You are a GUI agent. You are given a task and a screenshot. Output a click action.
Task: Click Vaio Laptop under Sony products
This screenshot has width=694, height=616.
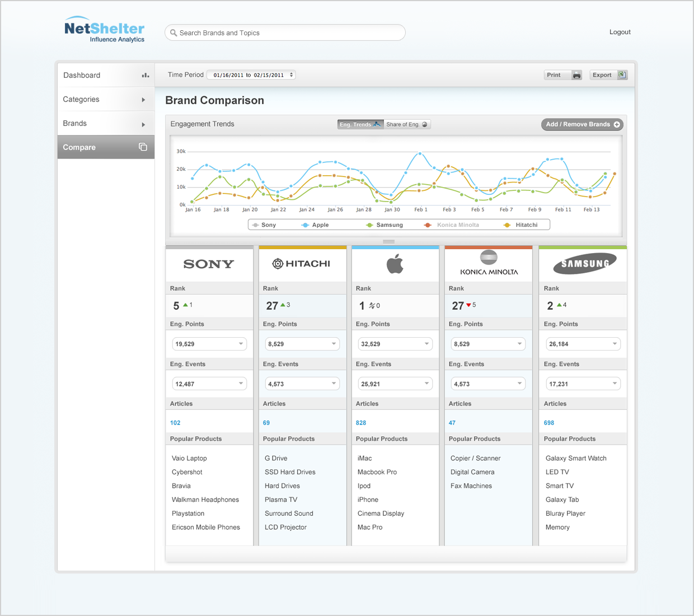click(189, 458)
